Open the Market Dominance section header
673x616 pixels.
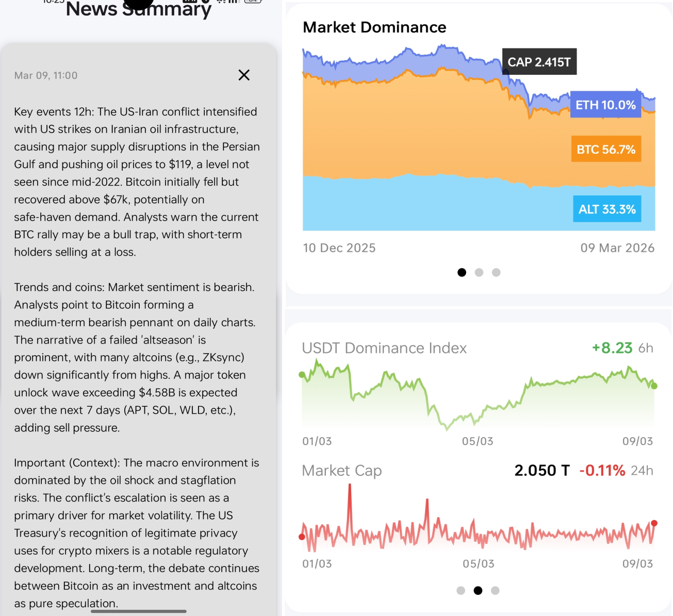click(374, 27)
